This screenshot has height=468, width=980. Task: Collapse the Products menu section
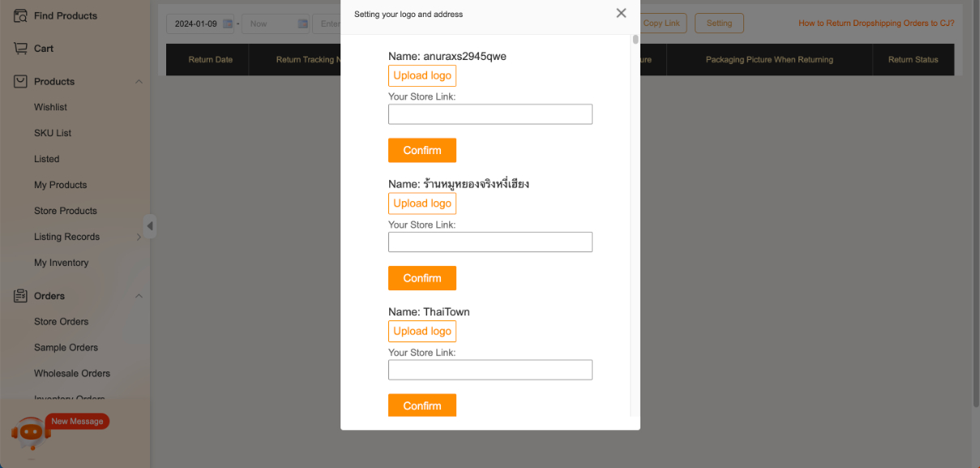click(x=139, y=82)
